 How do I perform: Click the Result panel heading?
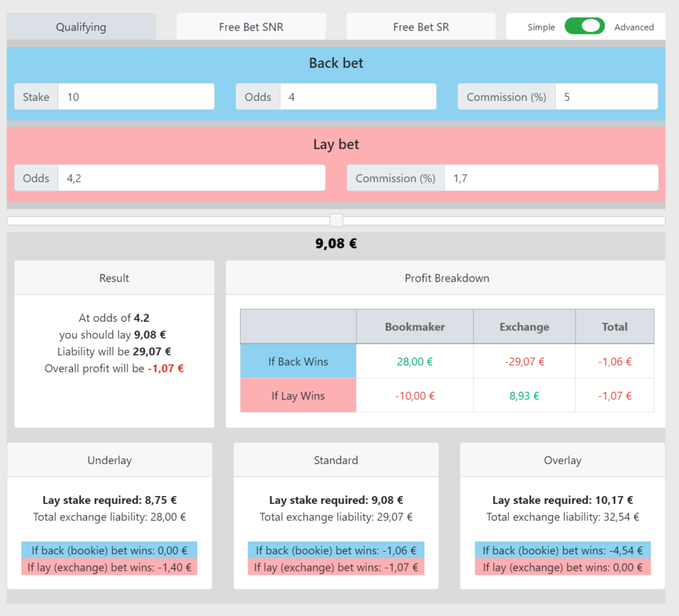click(113, 278)
